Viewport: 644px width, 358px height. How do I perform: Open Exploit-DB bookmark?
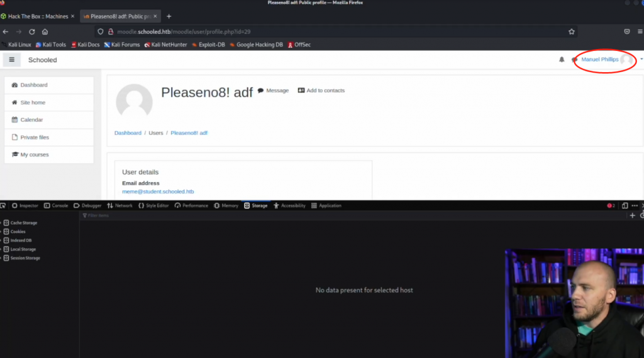coord(209,45)
